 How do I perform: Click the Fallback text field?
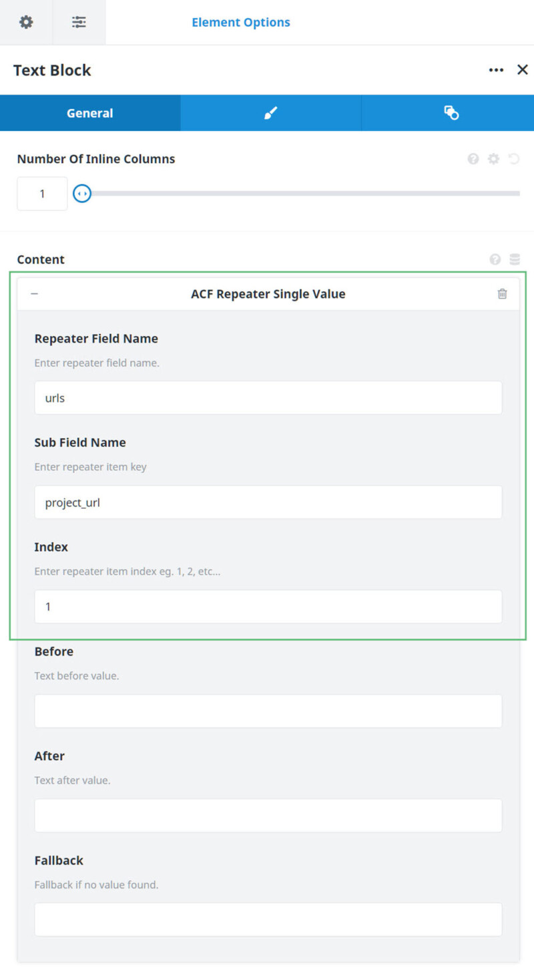(267, 919)
